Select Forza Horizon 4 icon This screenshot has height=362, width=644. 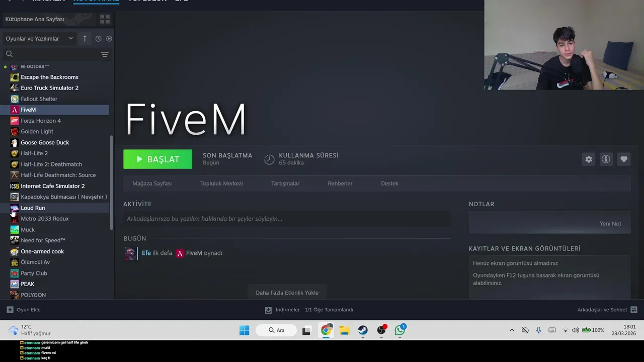[x=15, y=121]
